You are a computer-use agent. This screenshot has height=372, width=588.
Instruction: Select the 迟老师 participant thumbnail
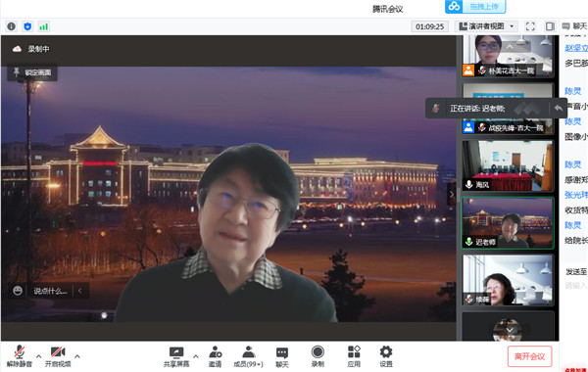(x=508, y=222)
